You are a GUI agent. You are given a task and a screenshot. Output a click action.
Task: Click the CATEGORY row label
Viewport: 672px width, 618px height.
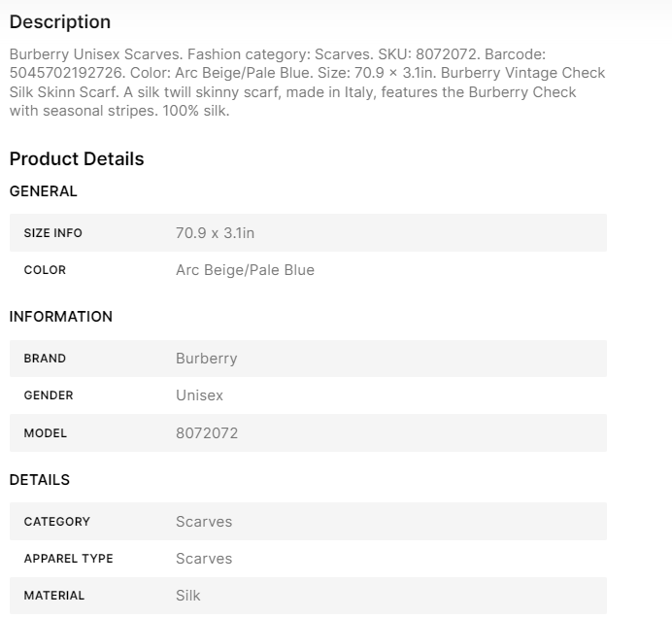pyautogui.click(x=57, y=522)
